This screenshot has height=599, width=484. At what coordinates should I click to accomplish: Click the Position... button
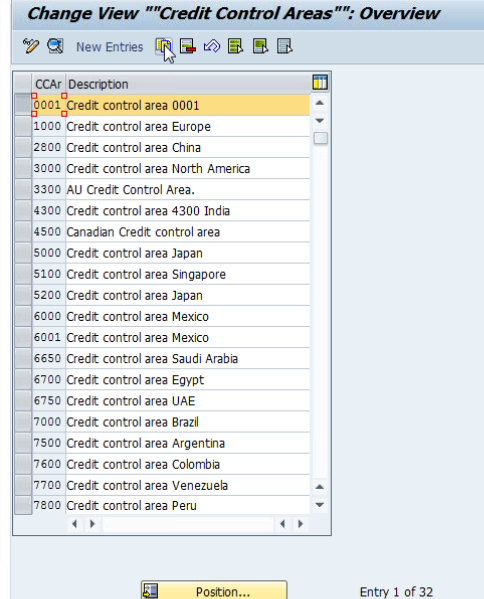(x=214, y=591)
